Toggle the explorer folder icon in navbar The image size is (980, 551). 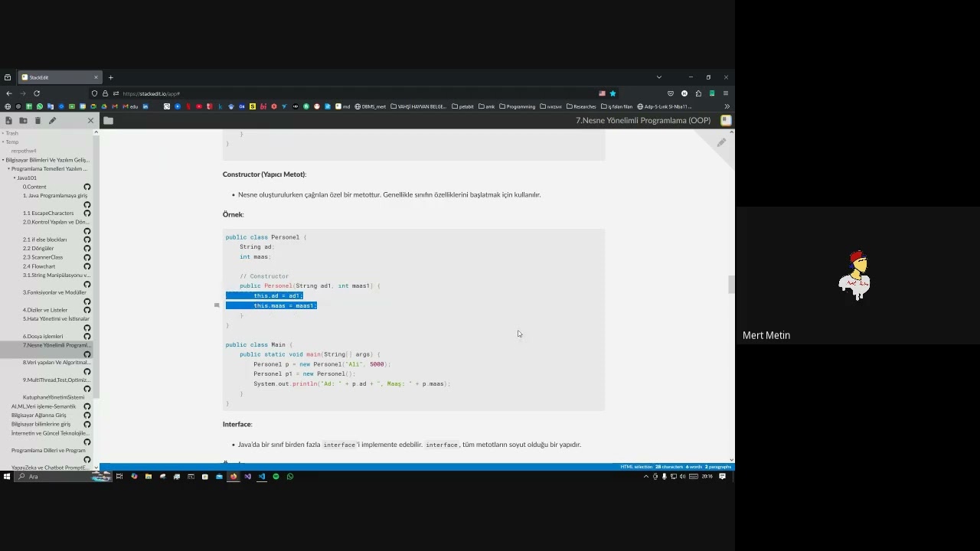click(x=108, y=121)
